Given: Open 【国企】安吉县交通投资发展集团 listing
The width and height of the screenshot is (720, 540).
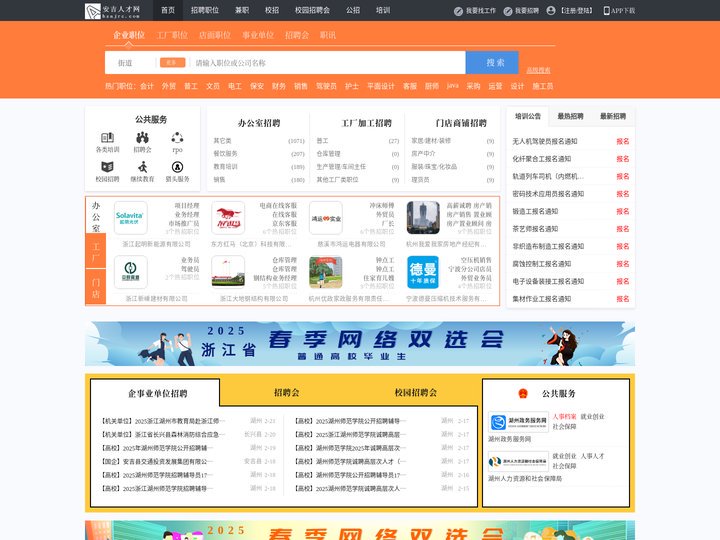Looking at the screenshot, I should pyautogui.click(x=157, y=461).
